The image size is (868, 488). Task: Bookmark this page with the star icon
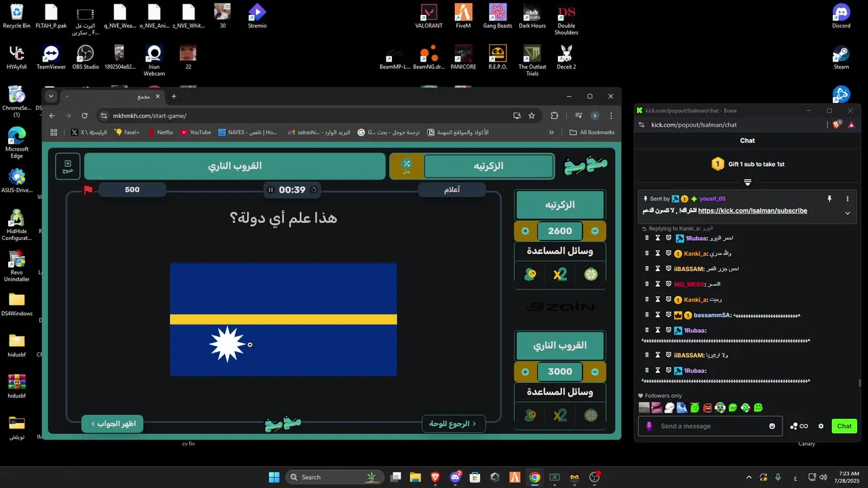coord(532,115)
